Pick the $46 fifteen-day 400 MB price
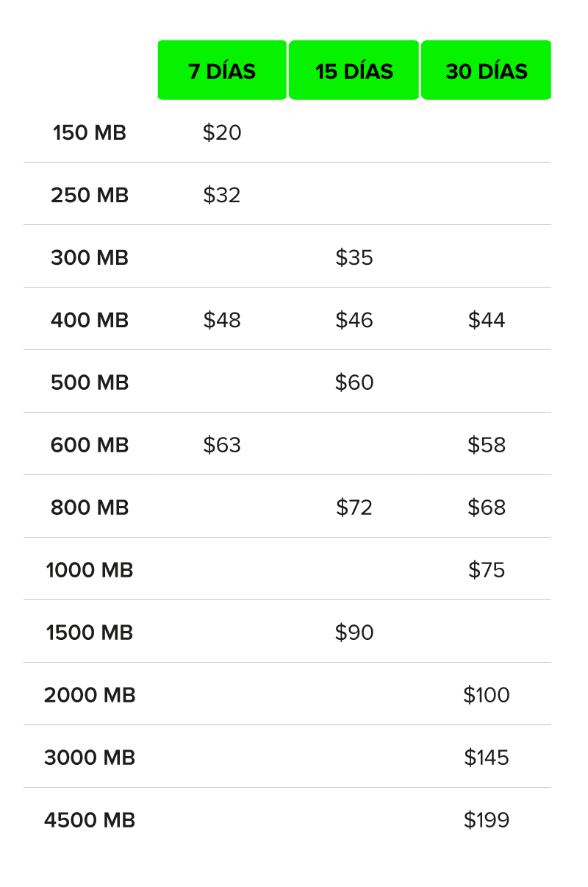Image resolution: width=588 pixels, height=887 pixels. 354,321
